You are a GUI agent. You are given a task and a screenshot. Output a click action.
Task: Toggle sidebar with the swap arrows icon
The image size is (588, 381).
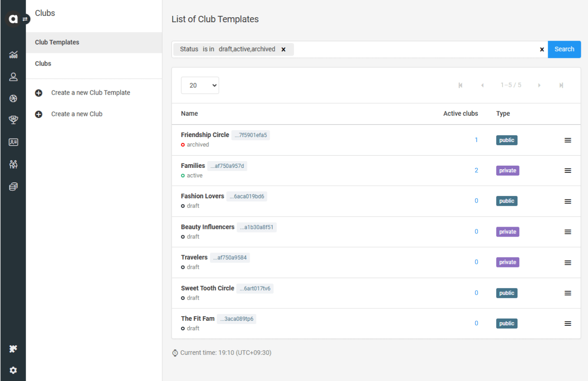coord(26,19)
